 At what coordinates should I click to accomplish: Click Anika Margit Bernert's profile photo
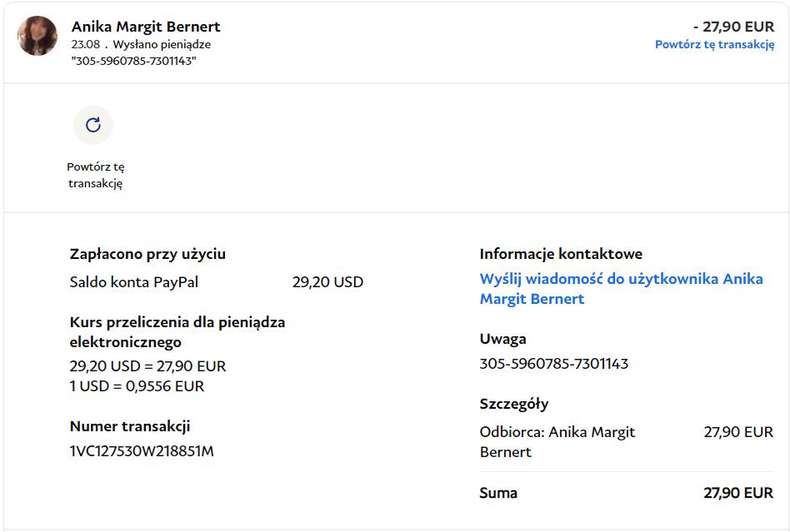point(37,36)
